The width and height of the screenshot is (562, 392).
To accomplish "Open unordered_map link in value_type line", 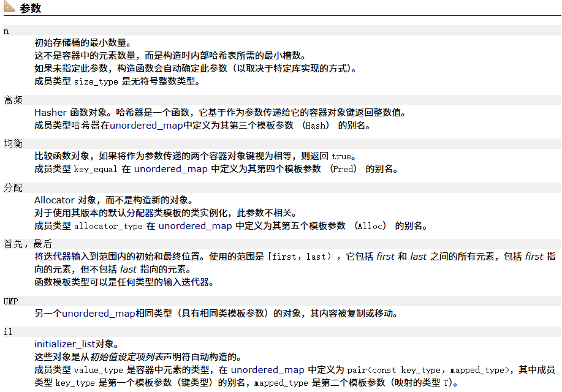I will pyautogui.click(x=267, y=370).
